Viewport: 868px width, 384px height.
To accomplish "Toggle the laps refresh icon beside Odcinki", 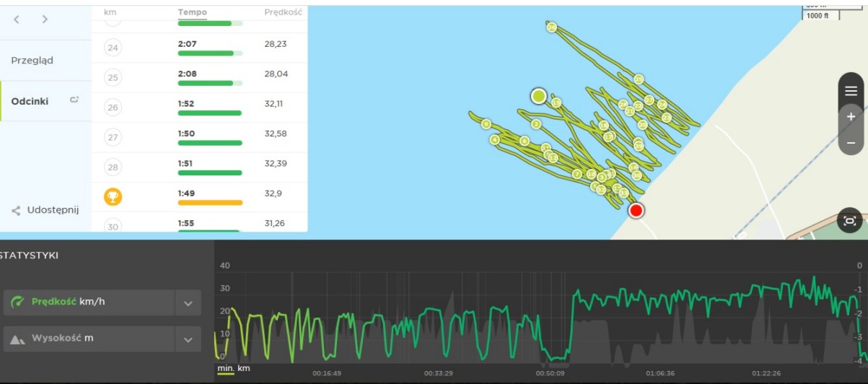I will pos(74,101).
